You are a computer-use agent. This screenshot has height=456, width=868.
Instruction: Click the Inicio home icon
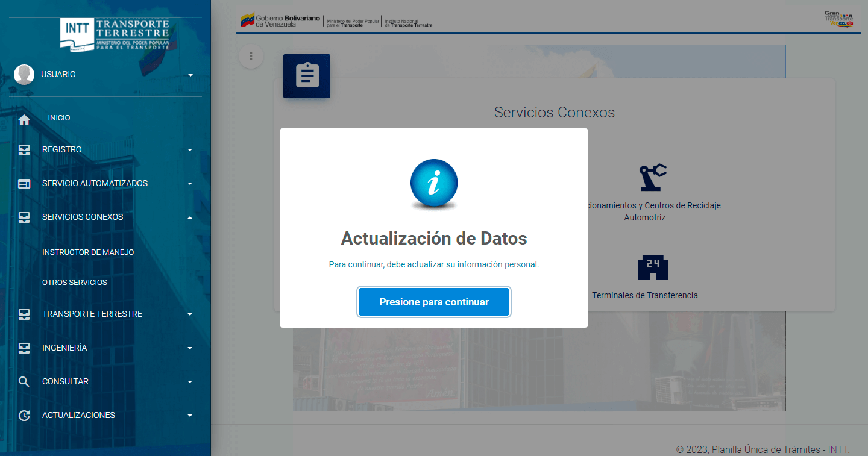click(24, 119)
